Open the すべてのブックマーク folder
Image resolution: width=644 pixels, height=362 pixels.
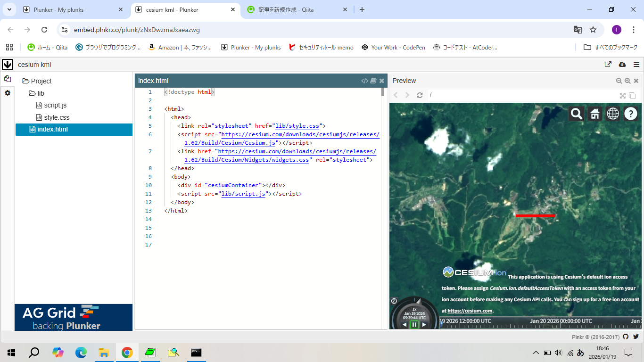(x=610, y=47)
